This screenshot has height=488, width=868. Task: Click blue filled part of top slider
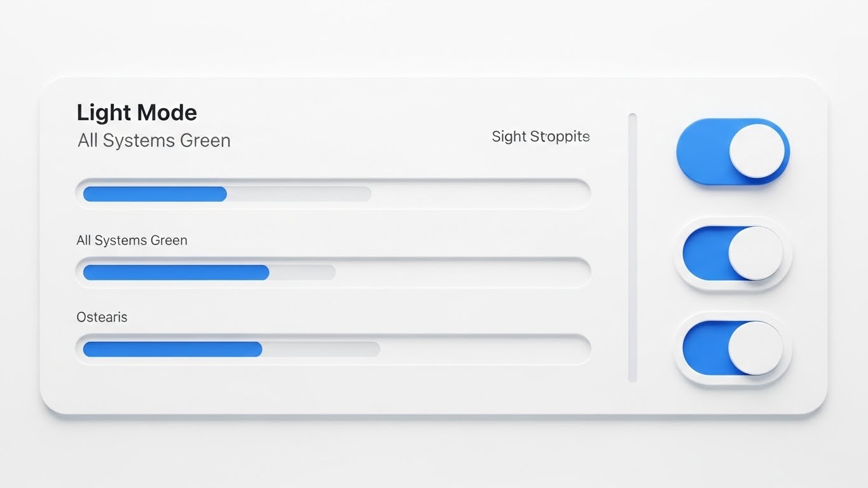(x=155, y=194)
